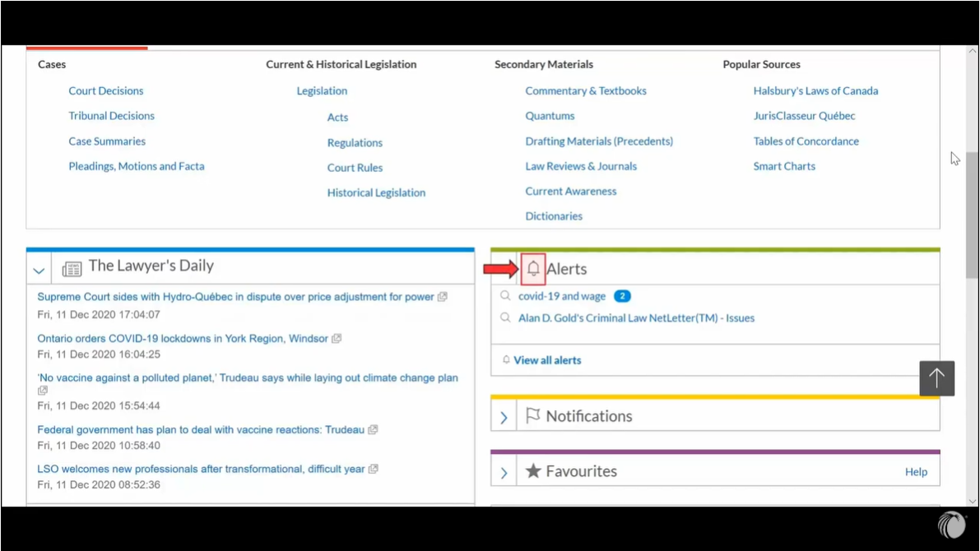This screenshot has width=980, height=551.
Task: Expand the Notifications panel
Action: 504,417
